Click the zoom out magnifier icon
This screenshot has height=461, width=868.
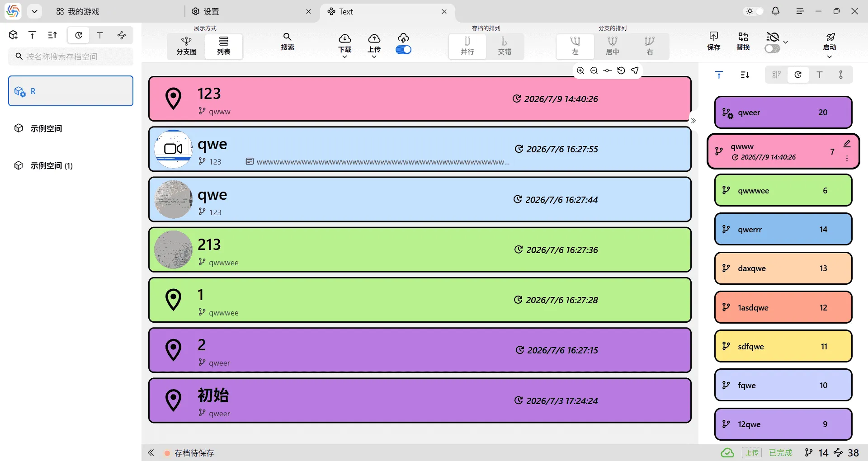(594, 71)
